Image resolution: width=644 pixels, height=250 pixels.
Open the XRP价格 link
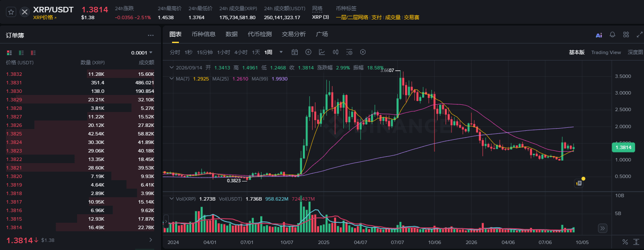tap(45, 17)
